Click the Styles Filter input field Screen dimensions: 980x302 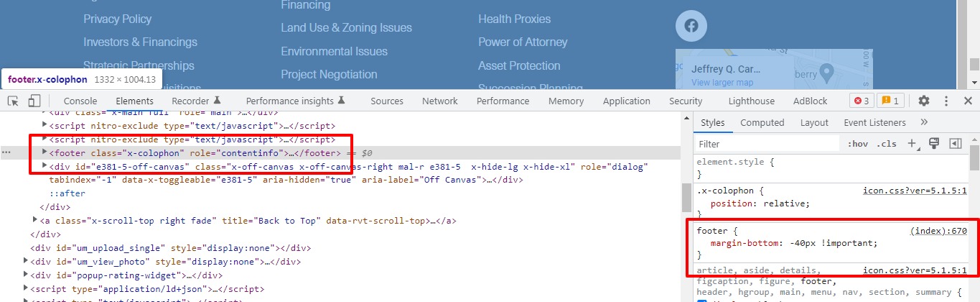click(768, 144)
